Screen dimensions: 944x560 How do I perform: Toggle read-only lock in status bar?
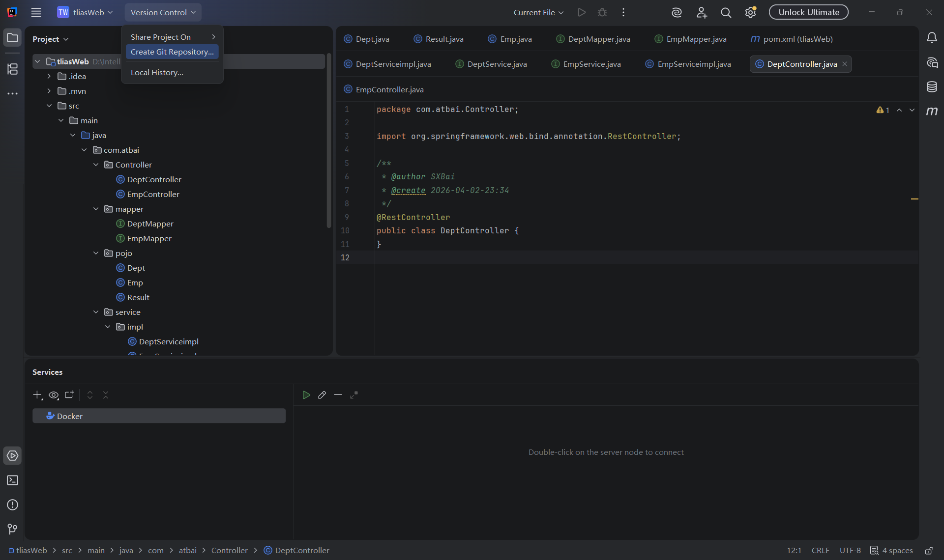point(929,550)
